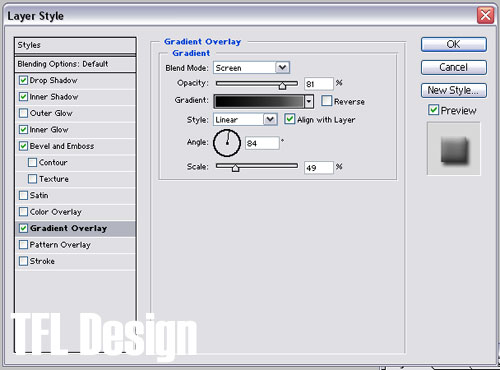Enable the Outer Glow checkbox
This screenshot has width=500, height=370.
pyautogui.click(x=23, y=113)
